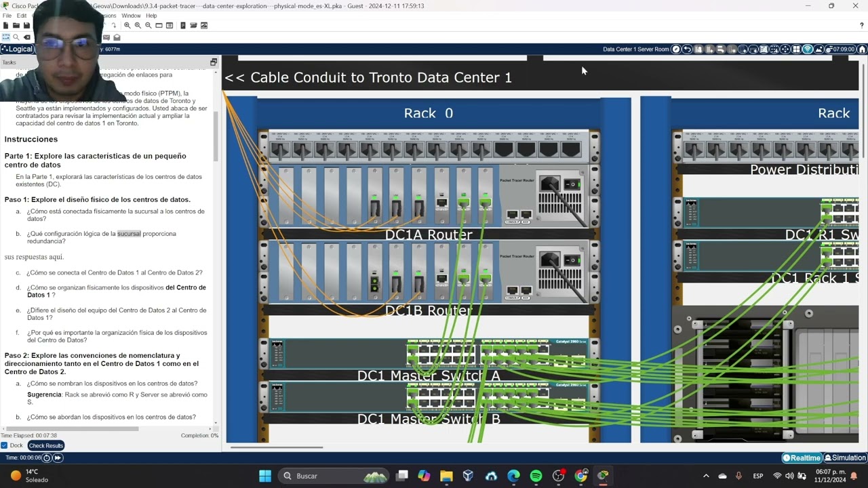Toggle the wireless signal icon
Image resolution: width=868 pixels, height=488 pixels.
808,49
